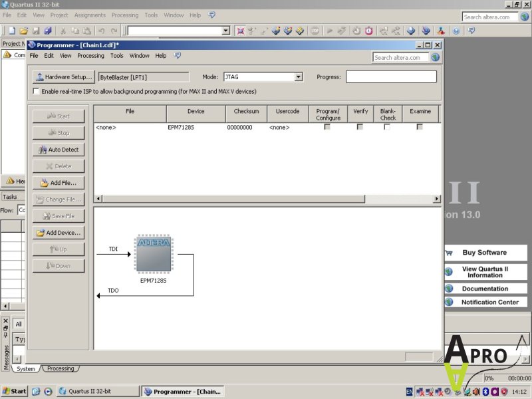Click the feedback bubble icon in Programmer menu bar
The image size is (532, 399).
point(178,55)
